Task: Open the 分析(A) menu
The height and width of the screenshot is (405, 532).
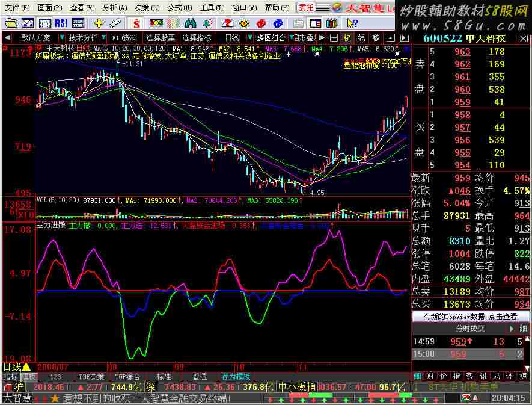Action: point(115,7)
